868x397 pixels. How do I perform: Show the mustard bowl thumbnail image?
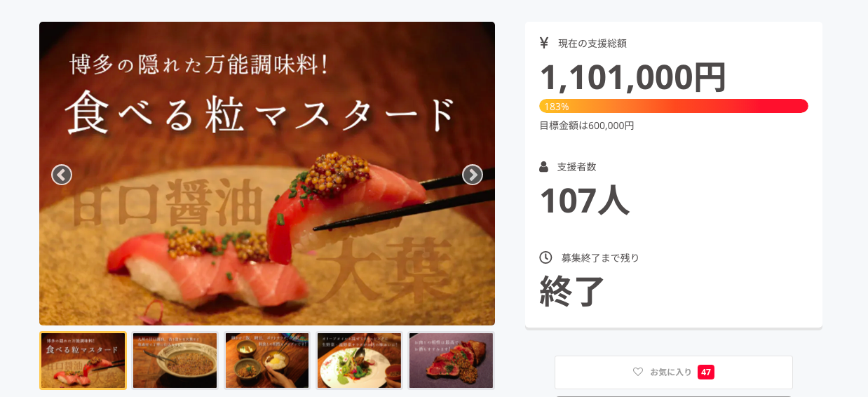click(x=175, y=361)
